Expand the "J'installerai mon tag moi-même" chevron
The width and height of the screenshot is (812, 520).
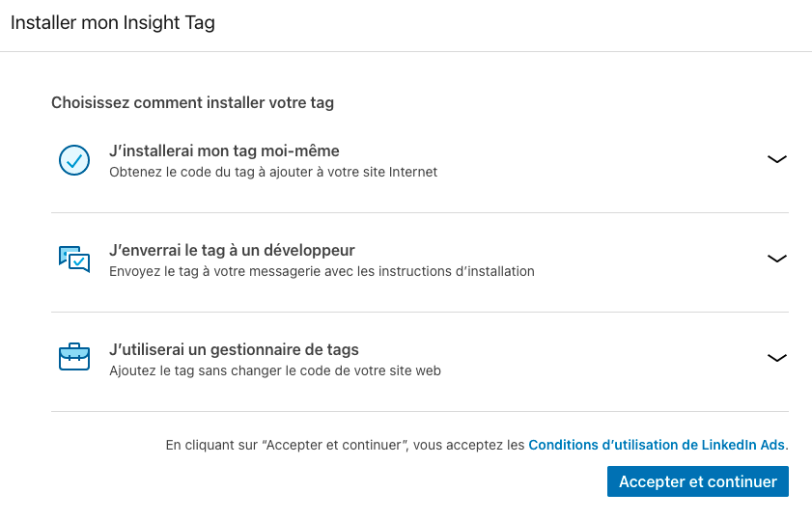(x=776, y=160)
